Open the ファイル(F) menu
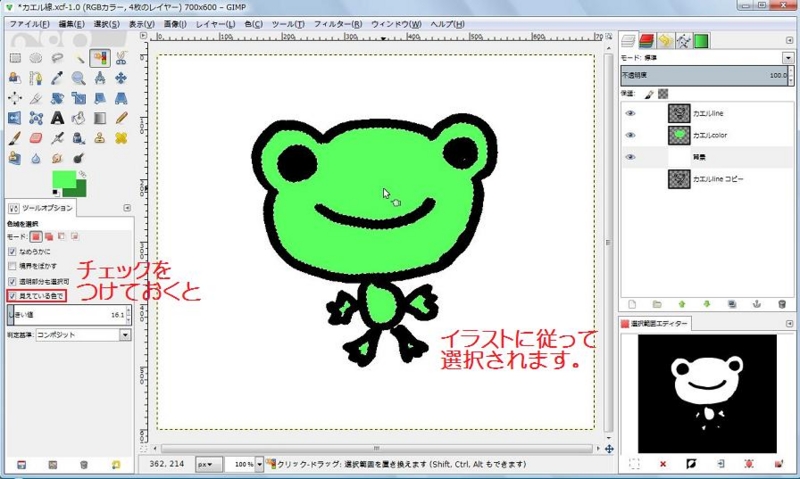This screenshot has height=479, width=800. 29,24
